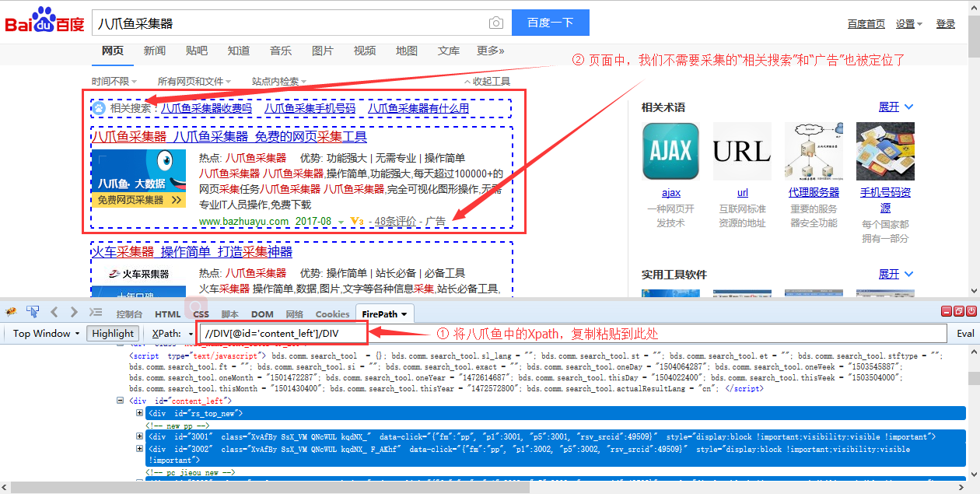Click the 百度一下 search button
The width and height of the screenshot is (980, 494).
point(551,23)
